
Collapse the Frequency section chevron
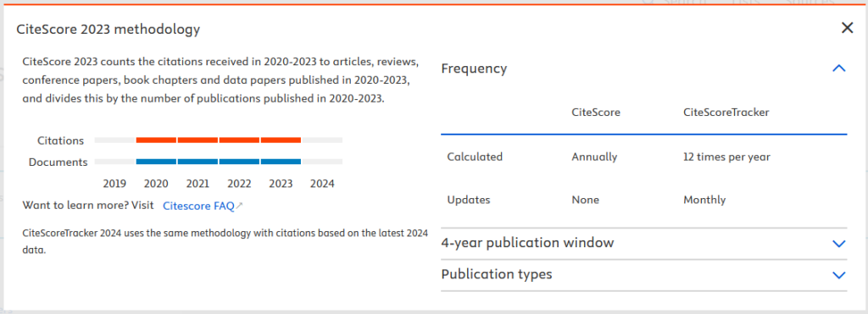tap(839, 69)
